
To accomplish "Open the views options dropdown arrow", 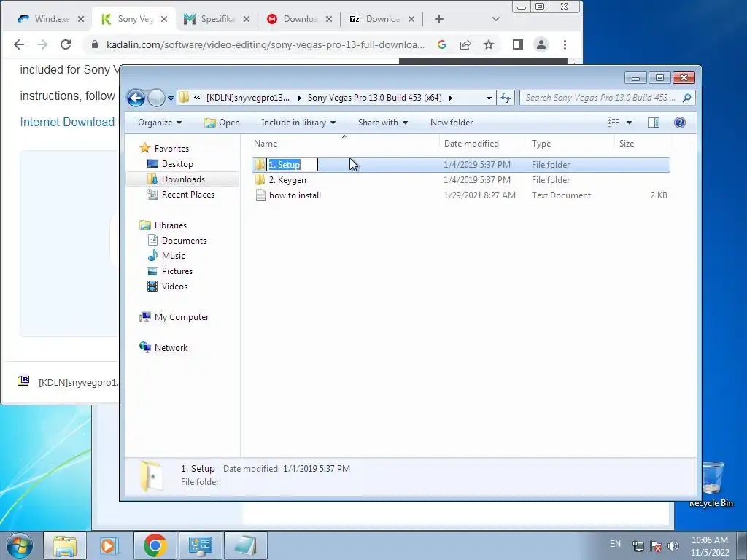I will tap(629, 122).
